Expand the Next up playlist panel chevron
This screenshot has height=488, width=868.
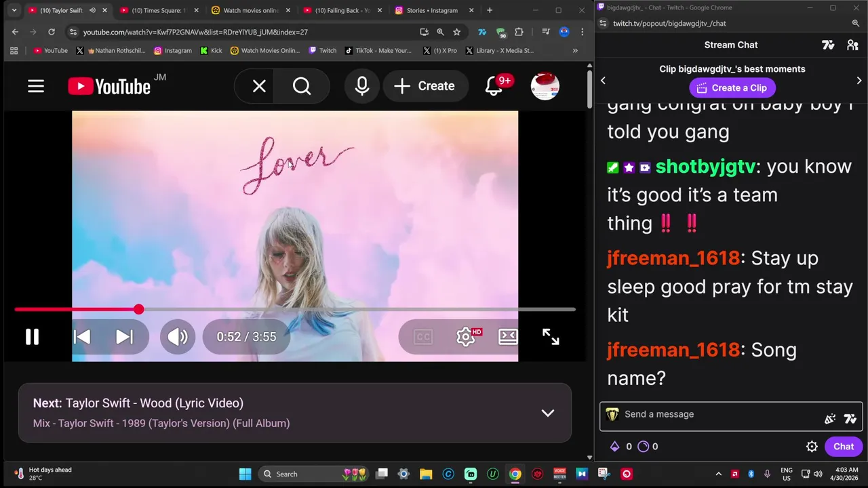547,413
